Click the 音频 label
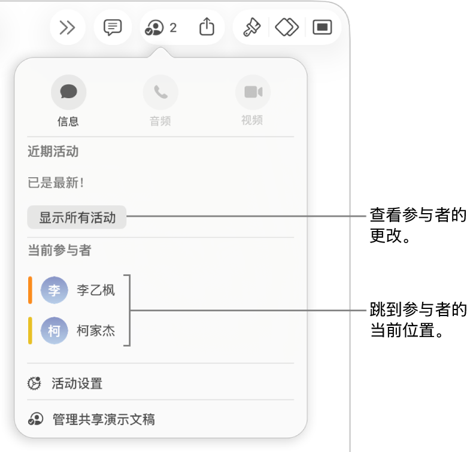This screenshot has height=452, width=476. (x=160, y=121)
